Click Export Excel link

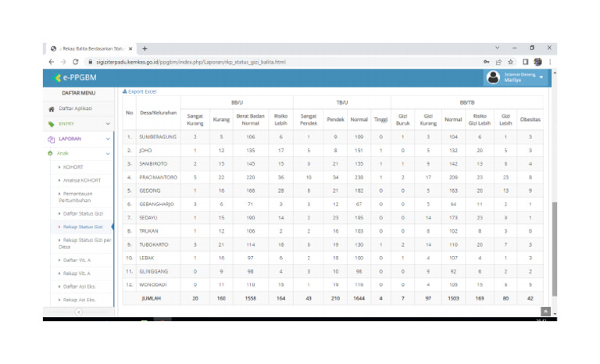pyautogui.click(x=141, y=91)
